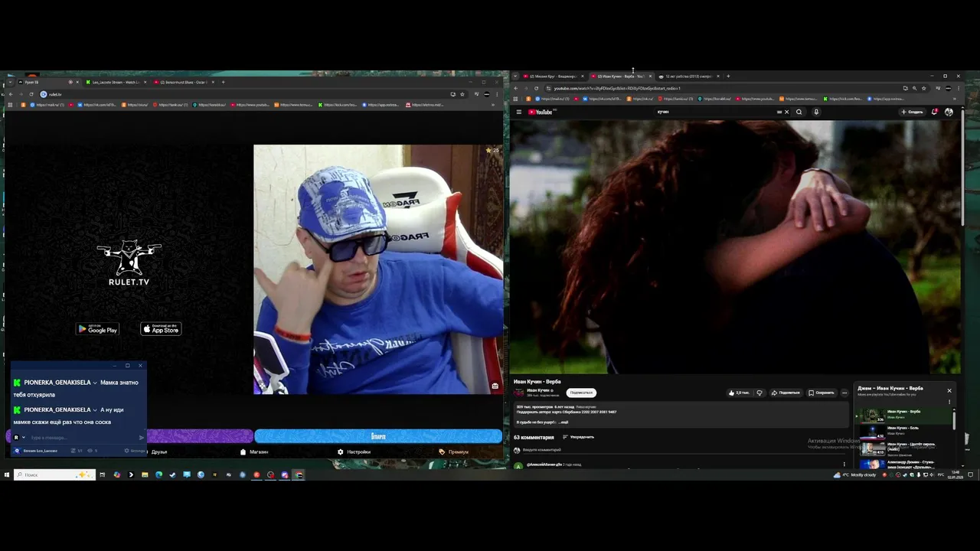Like the Иван Кучин - Верба video

click(x=739, y=393)
